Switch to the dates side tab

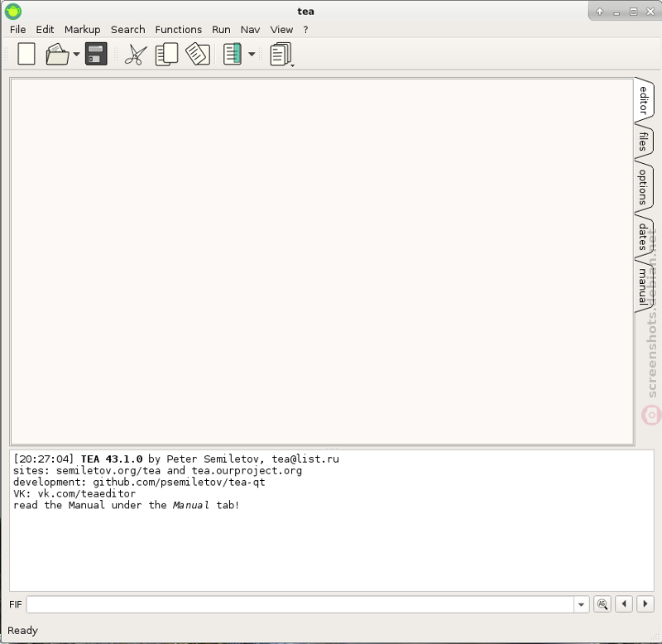click(644, 237)
